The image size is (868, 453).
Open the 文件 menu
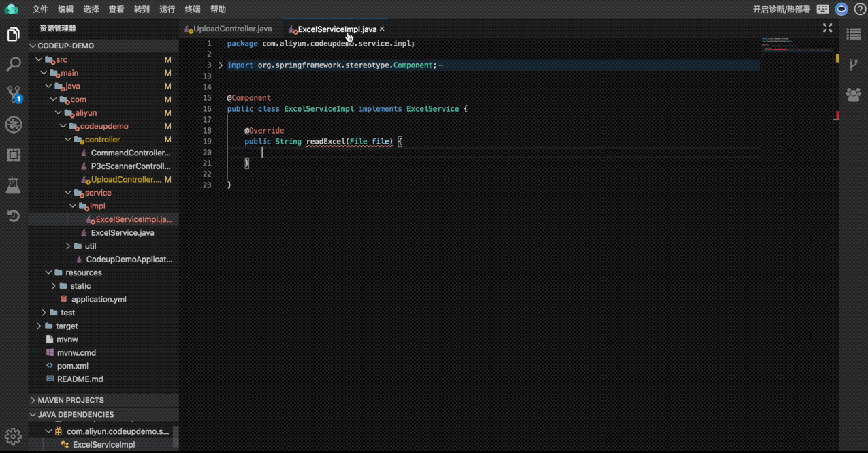(x=40, y=10)
